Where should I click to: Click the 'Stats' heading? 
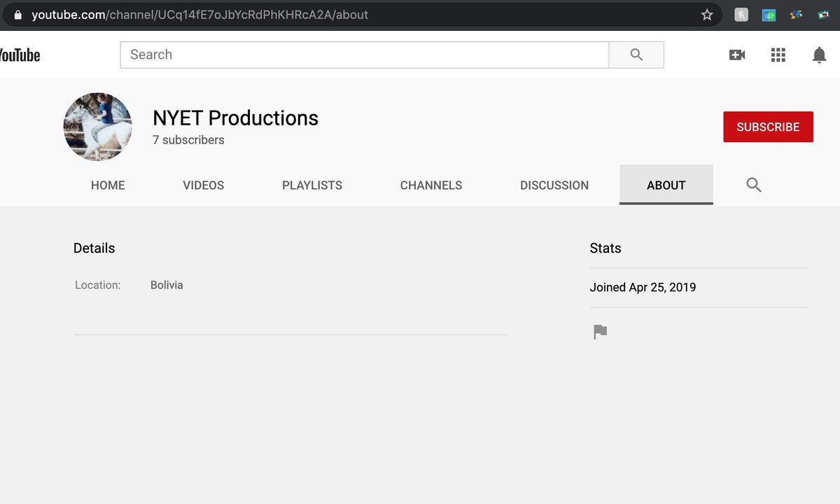click(x=605, y=248)
